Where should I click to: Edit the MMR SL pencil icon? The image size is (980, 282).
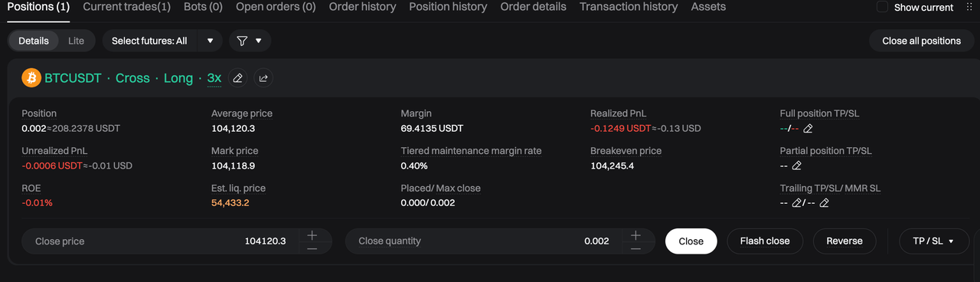[x=824, y=203]
